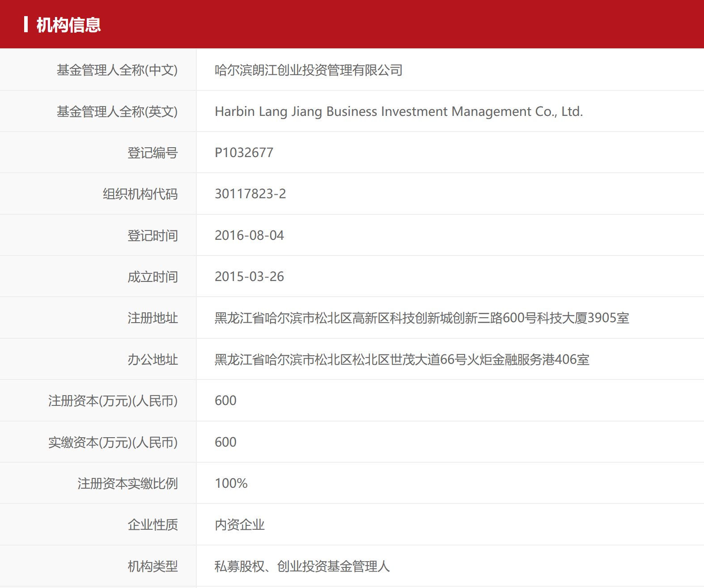This screenshot has height=588, width=704.
Task: Click the 成立时间 label
Action: point(153,277)
